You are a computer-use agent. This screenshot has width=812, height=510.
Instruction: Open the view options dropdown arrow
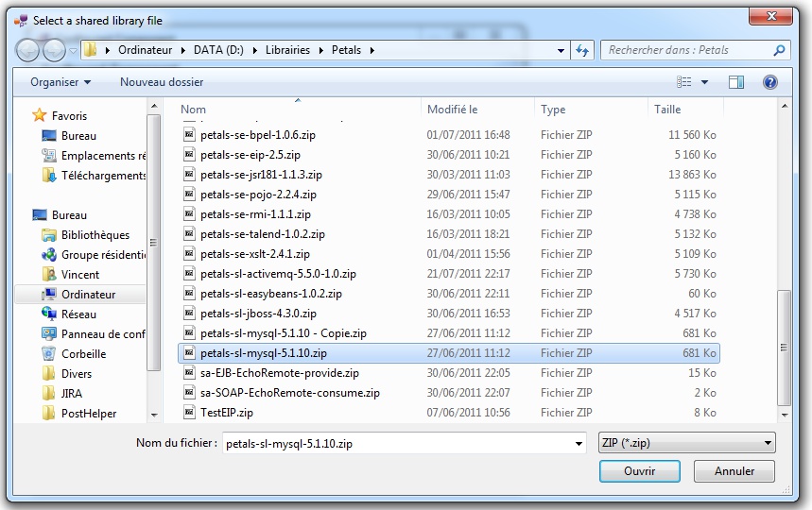pyautogui.click(x=705, y=82)
